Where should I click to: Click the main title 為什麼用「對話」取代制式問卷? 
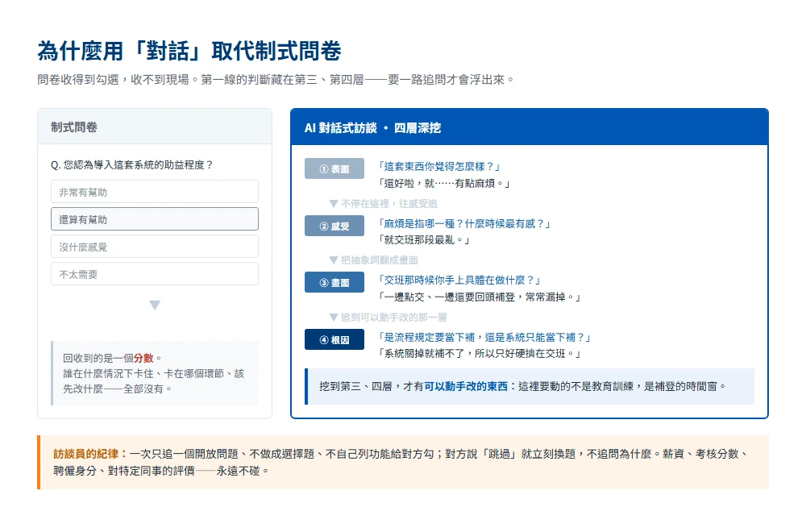(x=189, y=51)
